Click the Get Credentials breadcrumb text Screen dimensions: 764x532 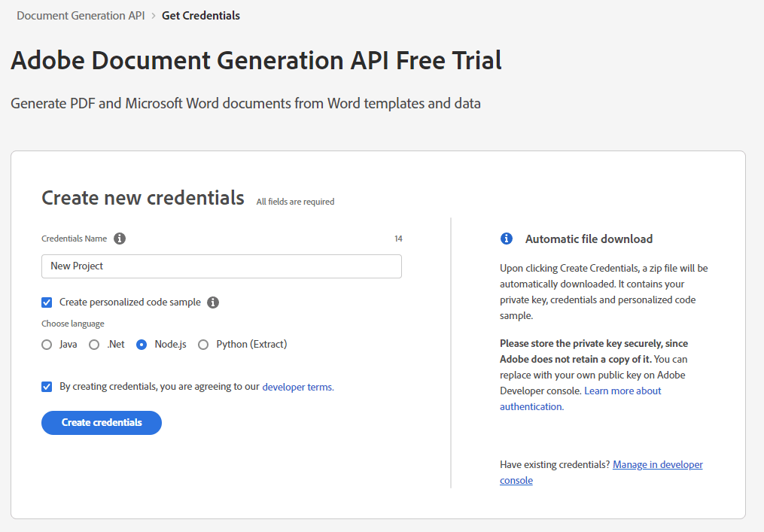[201, 16]
